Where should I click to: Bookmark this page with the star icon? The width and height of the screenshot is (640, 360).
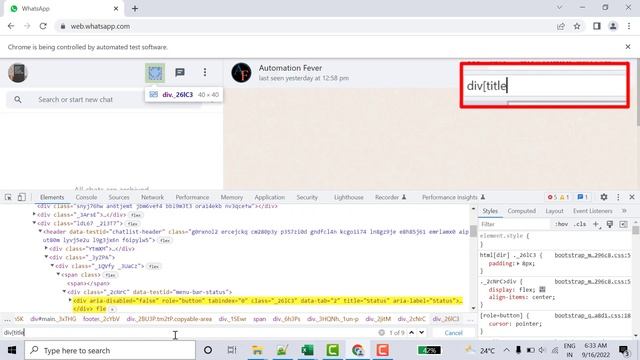coord(577,26)
